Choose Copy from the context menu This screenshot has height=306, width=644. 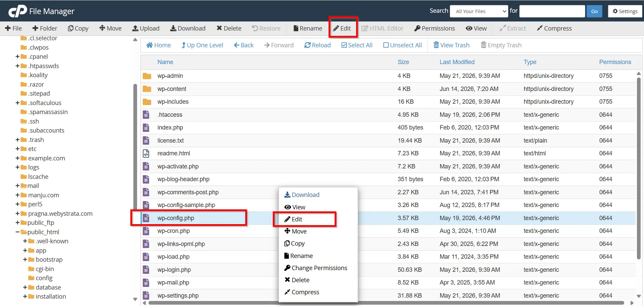[x=294, y=244]
